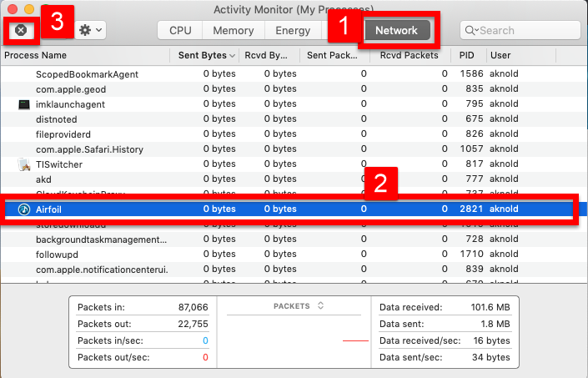Click the red close window button
The height and width of the screenshot is (378, 588).
pos(11,8)
